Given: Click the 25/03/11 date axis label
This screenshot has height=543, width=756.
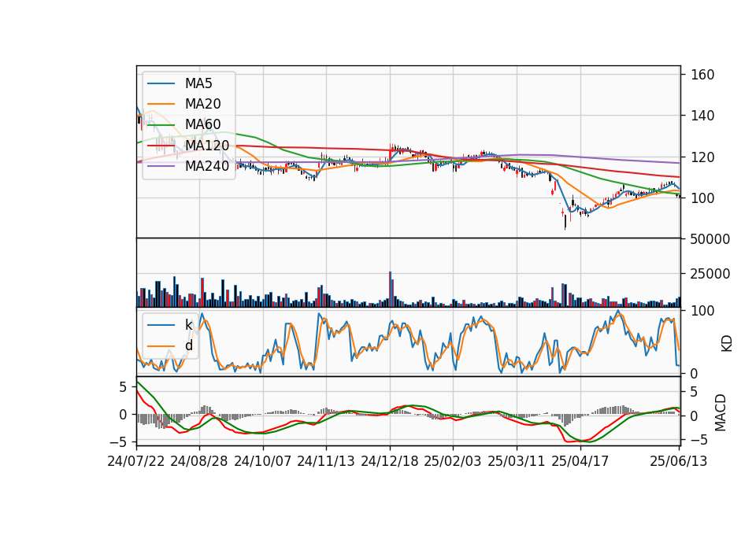Looking at the screenshot, I should [517, 461].
